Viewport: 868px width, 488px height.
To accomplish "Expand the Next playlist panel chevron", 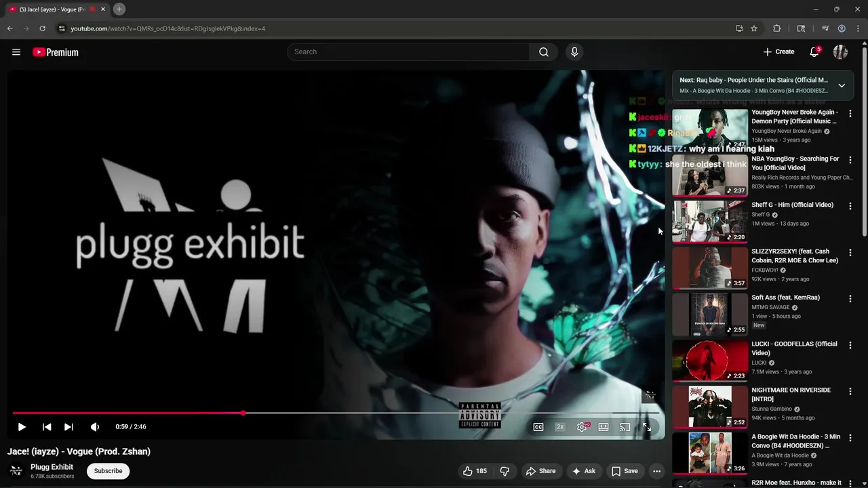I will [x=842, y=85].
